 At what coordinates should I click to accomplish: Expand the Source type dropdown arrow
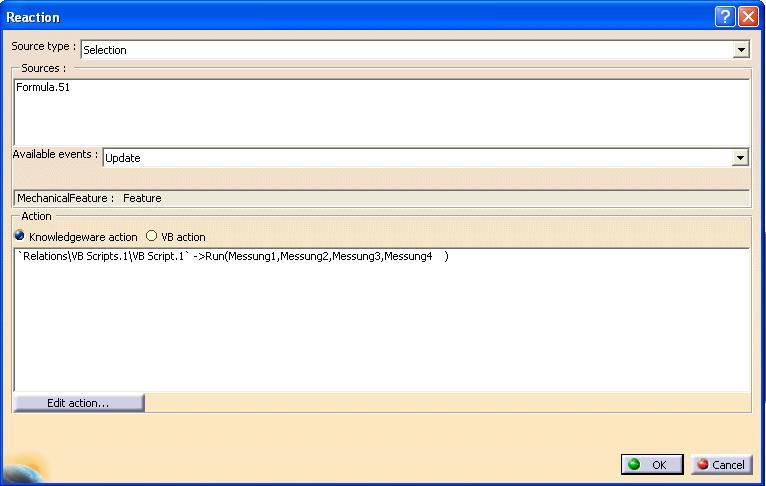click(741, 50)
